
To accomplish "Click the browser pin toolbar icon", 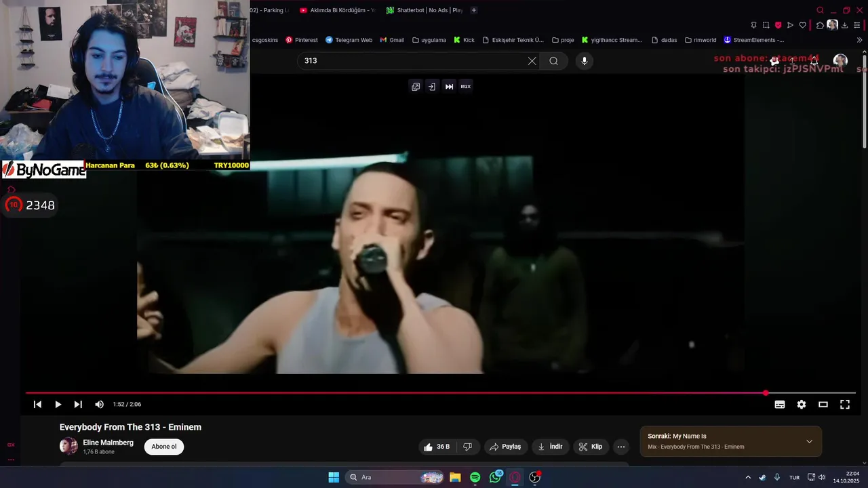I will 753,25.
